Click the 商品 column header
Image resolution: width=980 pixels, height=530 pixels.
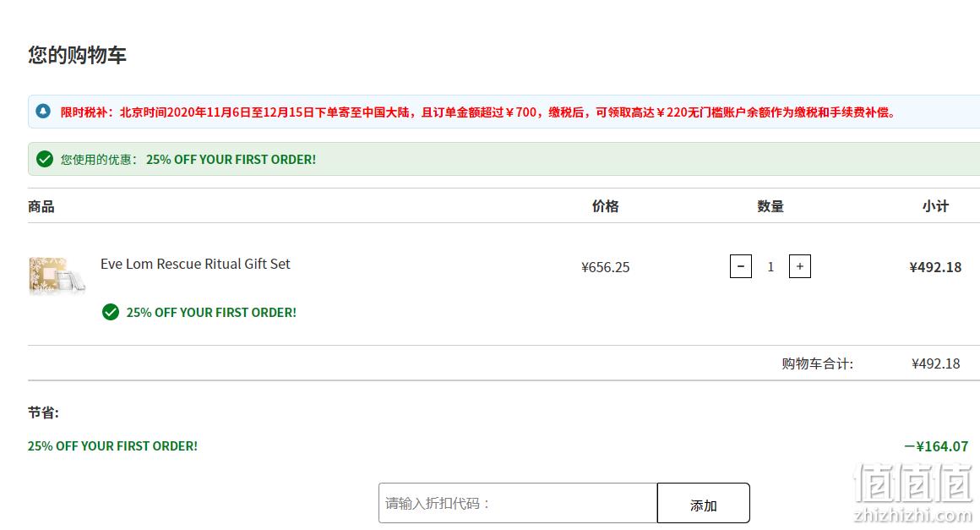[x=41, y=206]
